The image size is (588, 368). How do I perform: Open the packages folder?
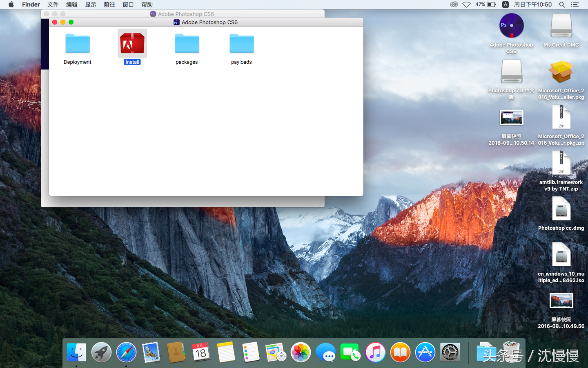(187, 44)
